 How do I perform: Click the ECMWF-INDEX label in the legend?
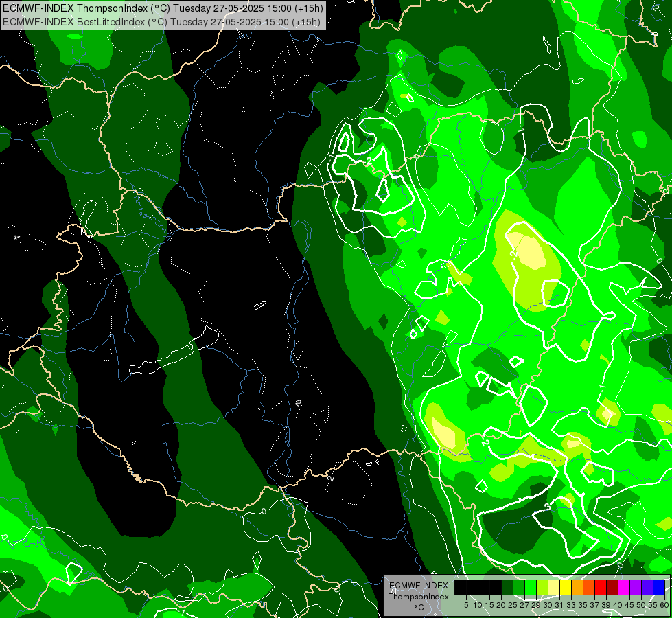(419, 586)
